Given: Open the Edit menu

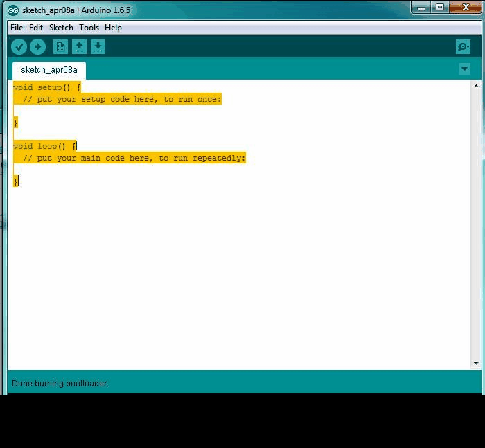Looking at the screenshot, I should [36, 28].
